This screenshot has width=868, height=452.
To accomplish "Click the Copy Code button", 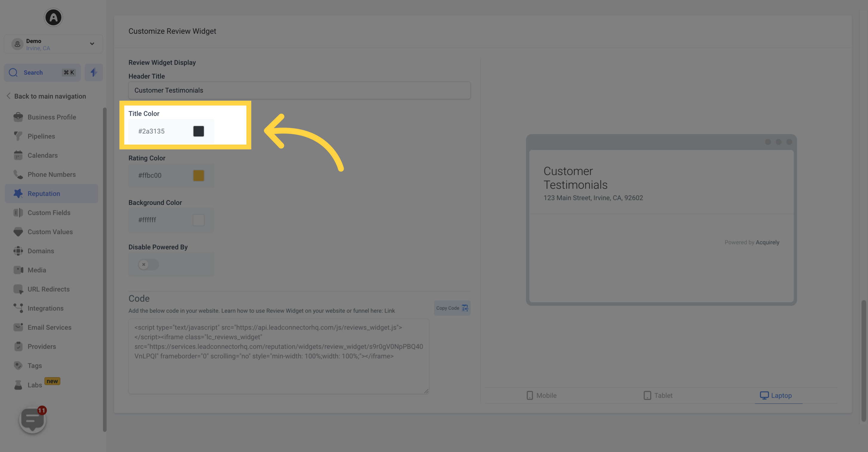I will 452,308.
